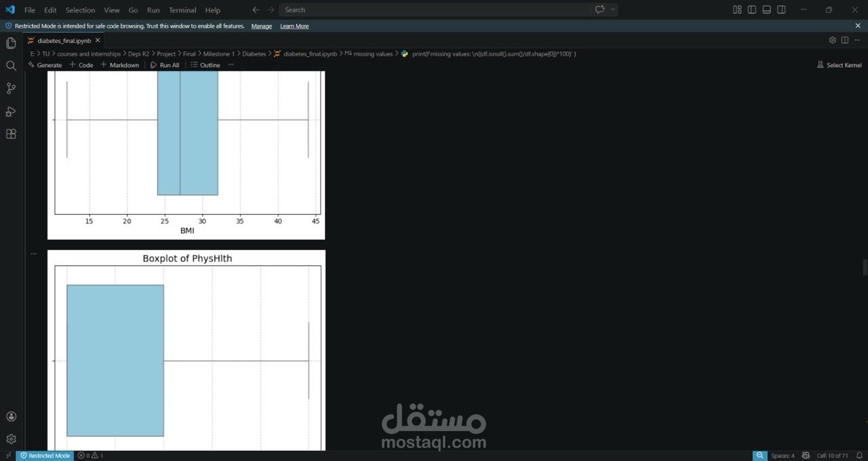Expand the Run dropdown next to the search bar
The height and width of the screenshot is (461, 868).
click(614, 9)
